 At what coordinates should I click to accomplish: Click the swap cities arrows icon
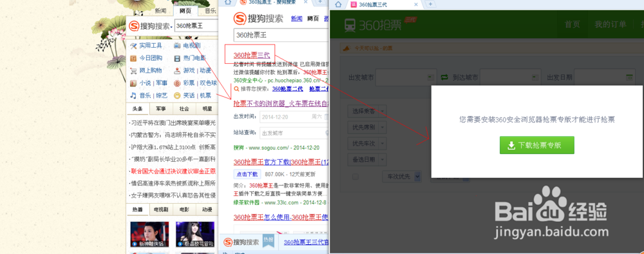pos(444,77)
